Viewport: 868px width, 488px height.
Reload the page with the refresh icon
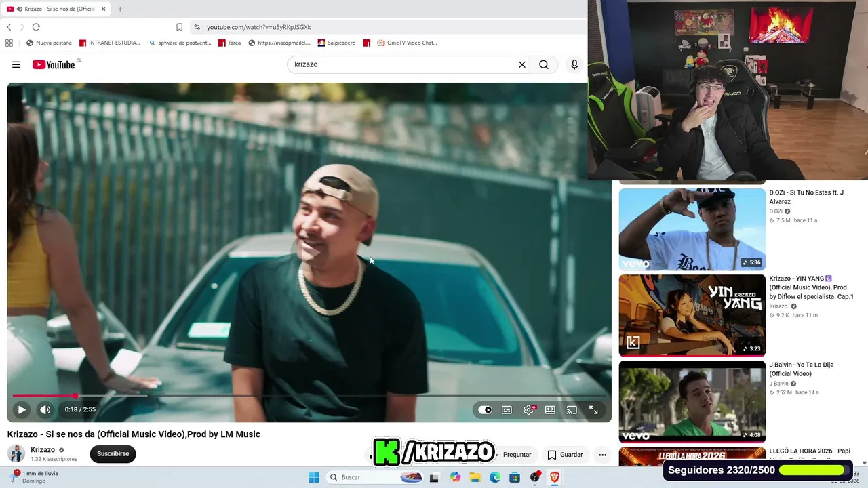[36, 27]
